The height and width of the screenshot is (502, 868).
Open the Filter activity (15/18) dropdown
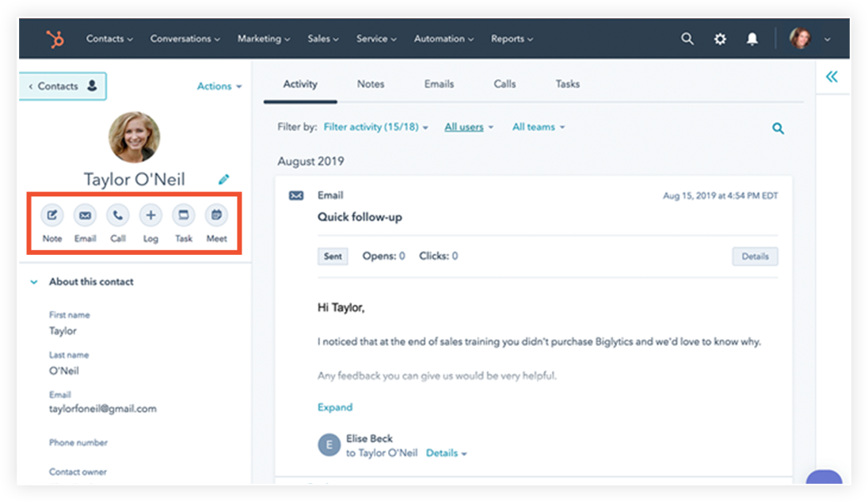click(x=376, y=127)
